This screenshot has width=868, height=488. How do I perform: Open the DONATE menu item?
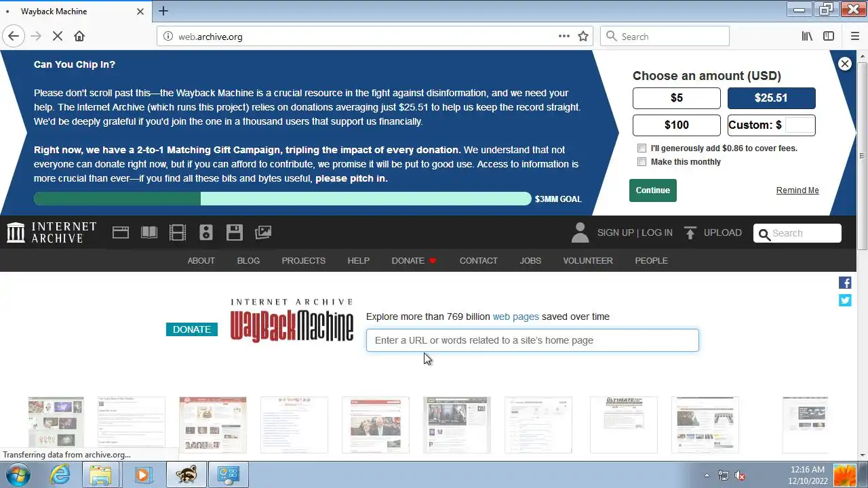[x=414, y=261]
